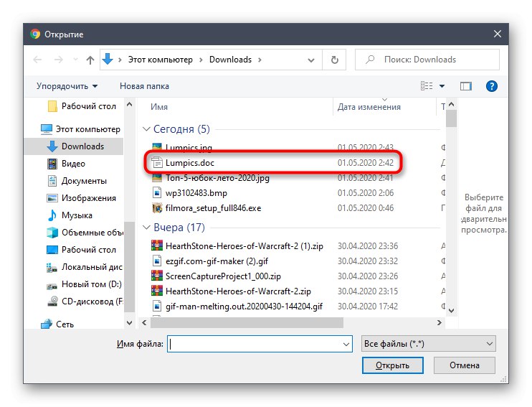Change view with the view mode icon
Screen dimensions: 532x407
click(427, 86)
